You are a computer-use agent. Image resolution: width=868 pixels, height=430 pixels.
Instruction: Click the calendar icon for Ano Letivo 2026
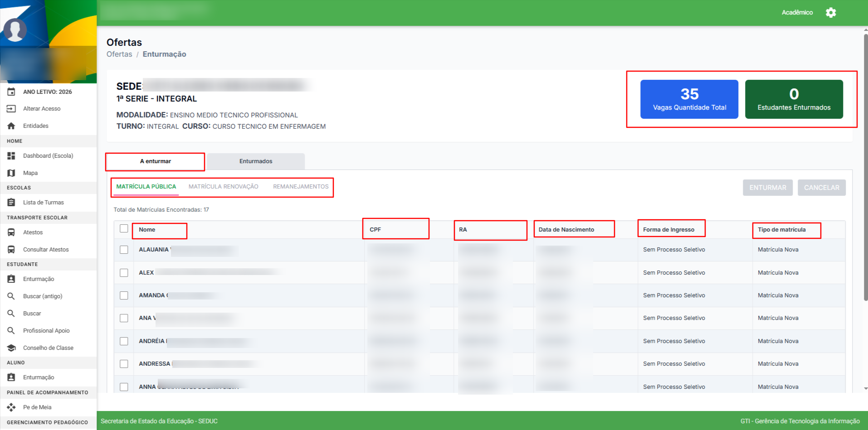coord(11,92)
